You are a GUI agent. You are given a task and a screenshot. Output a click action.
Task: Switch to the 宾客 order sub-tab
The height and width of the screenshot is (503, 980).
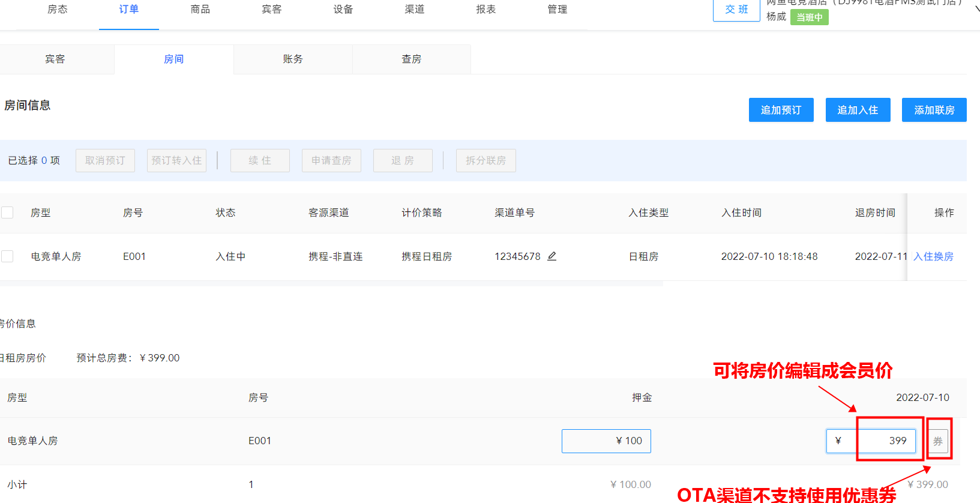point(55,59)
